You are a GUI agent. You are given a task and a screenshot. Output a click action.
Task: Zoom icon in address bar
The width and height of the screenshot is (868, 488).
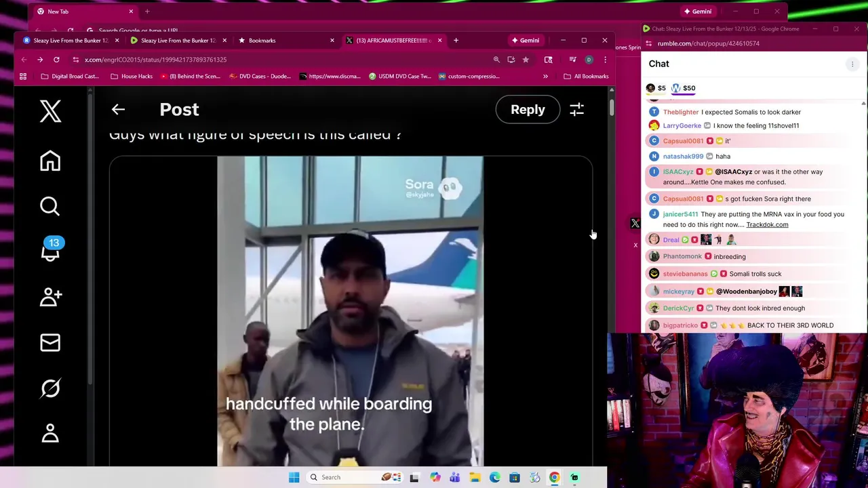pos(496,60)
